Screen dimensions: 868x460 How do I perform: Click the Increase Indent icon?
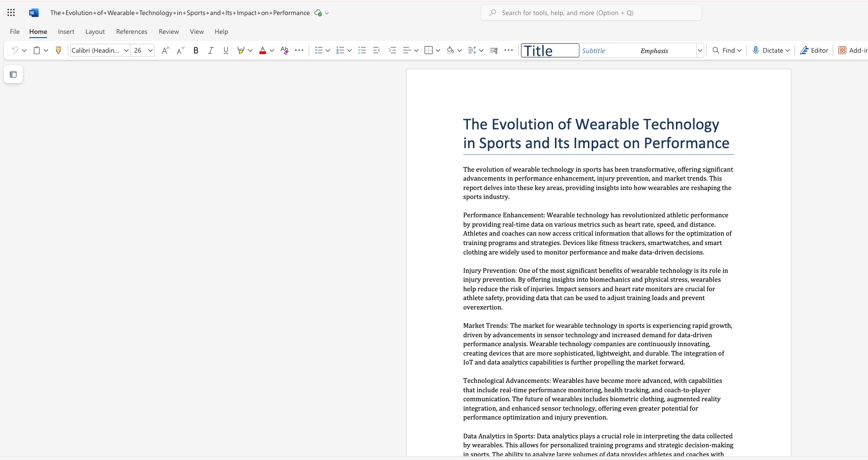pos(392,50)
